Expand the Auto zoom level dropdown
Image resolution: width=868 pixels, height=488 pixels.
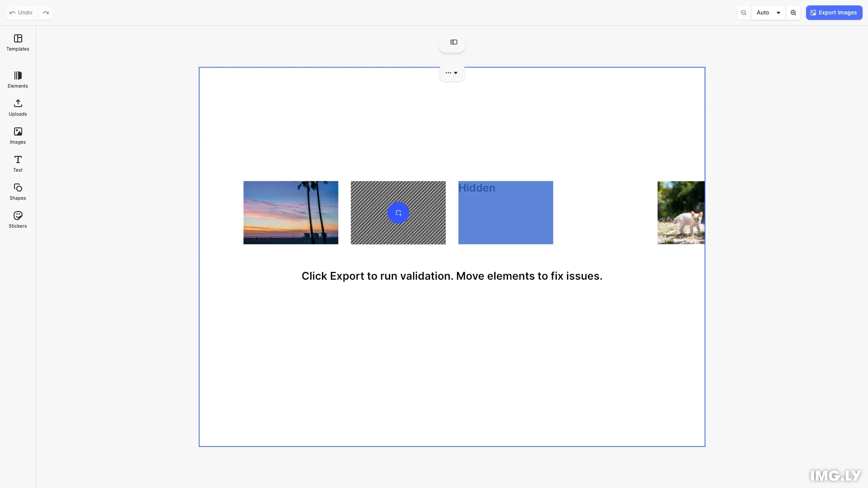click(768, 13)
